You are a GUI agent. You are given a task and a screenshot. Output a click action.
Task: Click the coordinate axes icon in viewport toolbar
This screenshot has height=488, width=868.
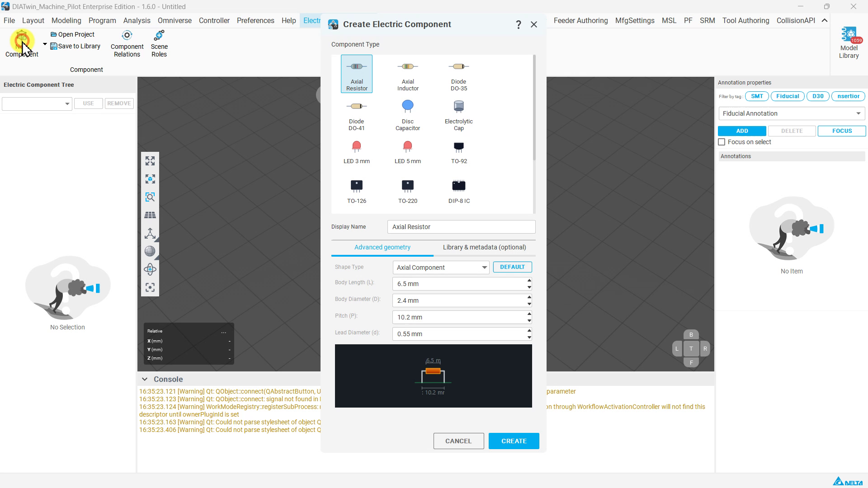click(x=150, y=233)
